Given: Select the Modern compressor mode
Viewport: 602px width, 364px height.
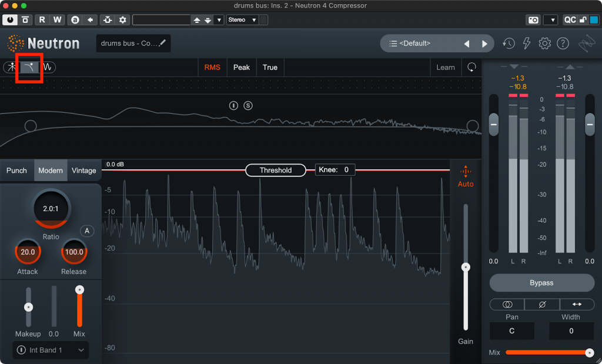Looking at the screenshot, I should click(51, 171).
